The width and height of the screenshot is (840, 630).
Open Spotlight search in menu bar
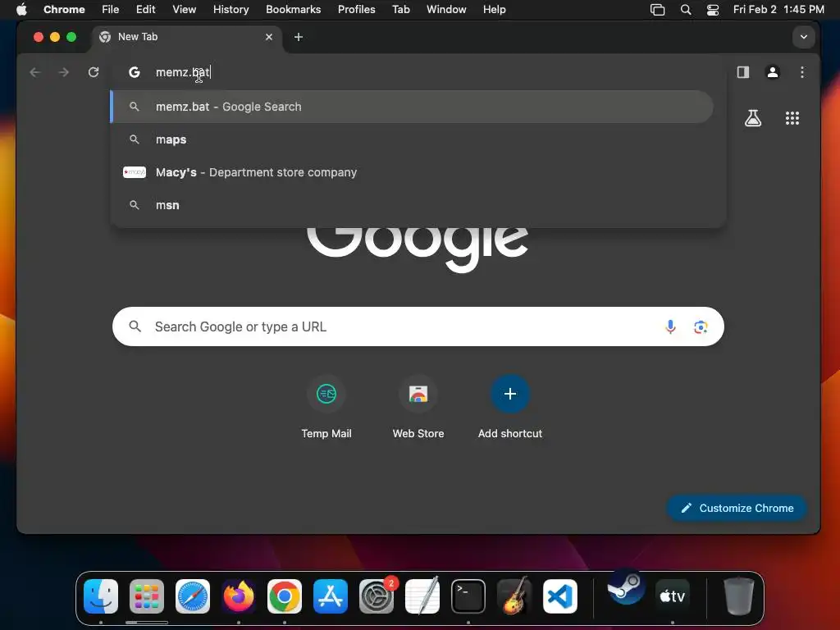pyautogui.click(x=685, y=10)
